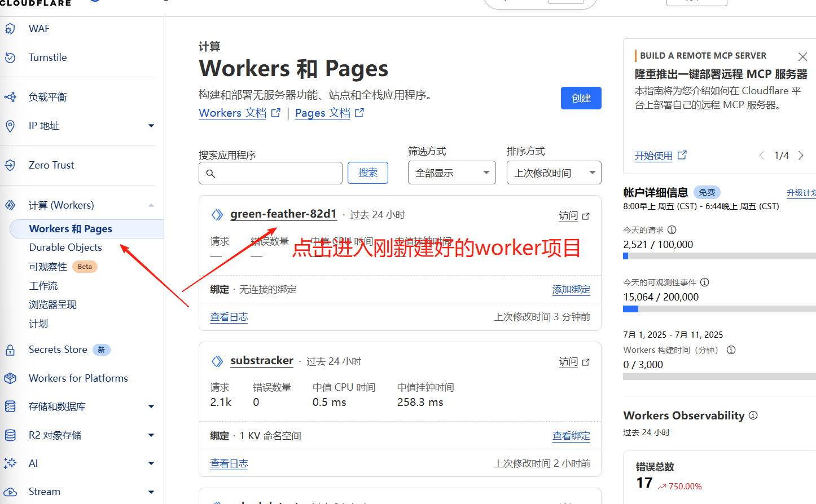The image size is (816, 504).
Task: Click the AI sparkle icon
Action: pos(10,463)
